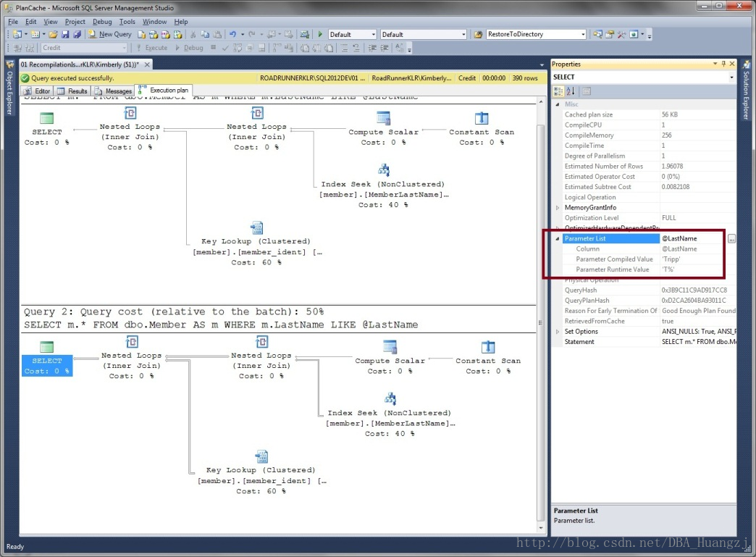
Task: Click the Alphabetical sort icon in Properties
Action: (x=571, y=91)
